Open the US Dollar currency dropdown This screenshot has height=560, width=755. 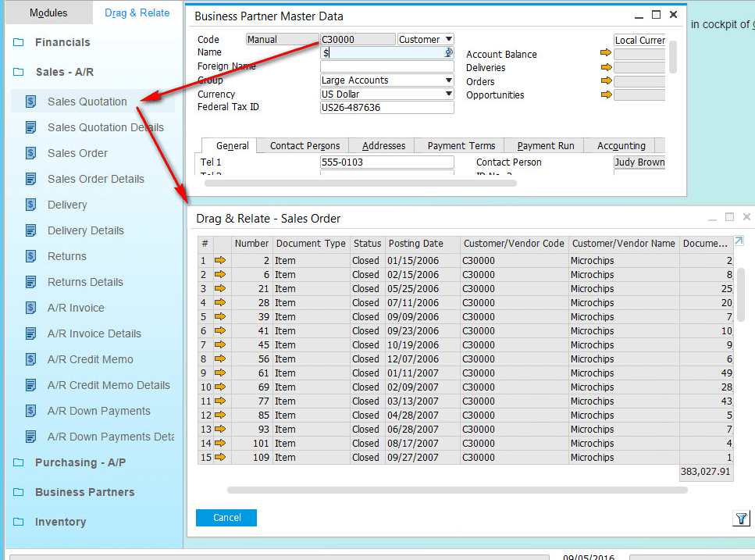click(x=448, y=94)
